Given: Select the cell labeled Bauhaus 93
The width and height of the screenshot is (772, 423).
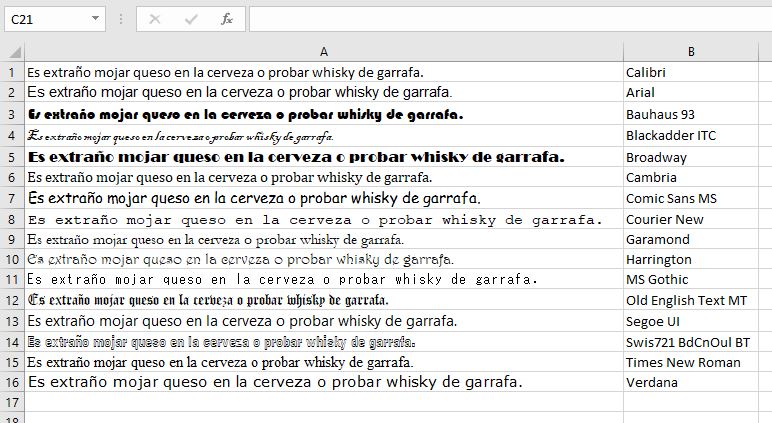Looking at the screenshot, I should click(691, 114).
